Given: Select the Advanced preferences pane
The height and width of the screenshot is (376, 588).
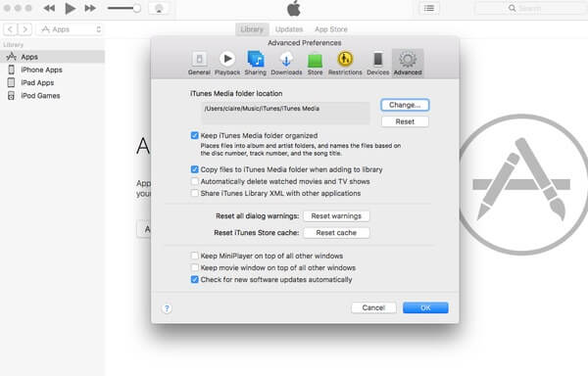Looking at the screenshot, I should coord(408,63).
